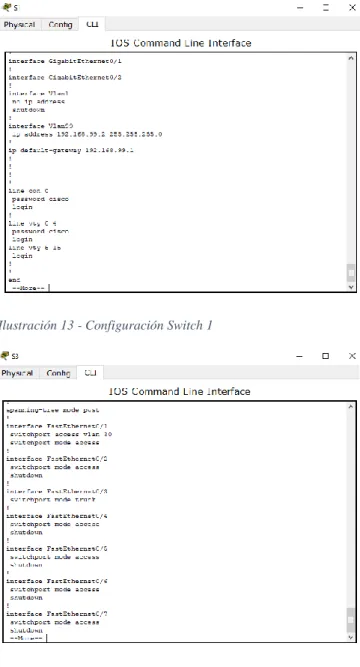
Task: Click scroll-up arrow in upper CLI terminal
Action: (x=351, y=58)
